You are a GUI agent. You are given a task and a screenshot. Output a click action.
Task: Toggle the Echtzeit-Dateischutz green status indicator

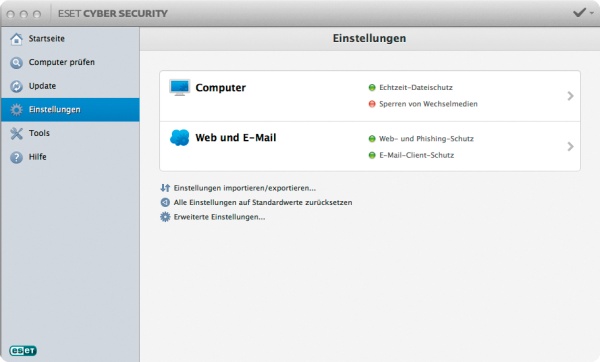(x=372, y=88)
